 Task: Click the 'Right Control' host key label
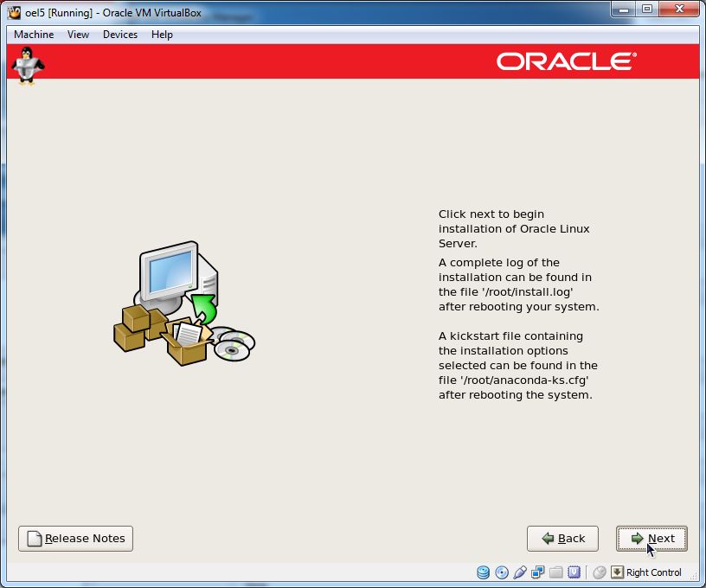[x=654, y=572]
